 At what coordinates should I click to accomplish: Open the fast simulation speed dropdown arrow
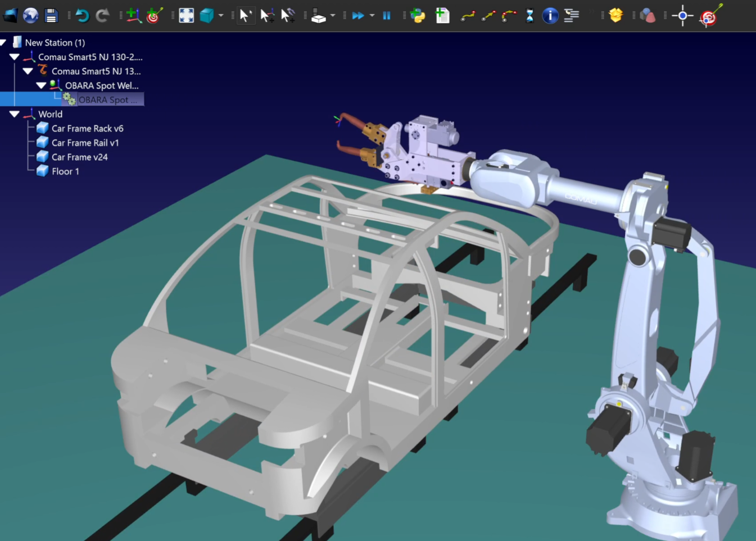tap(372, 16)
